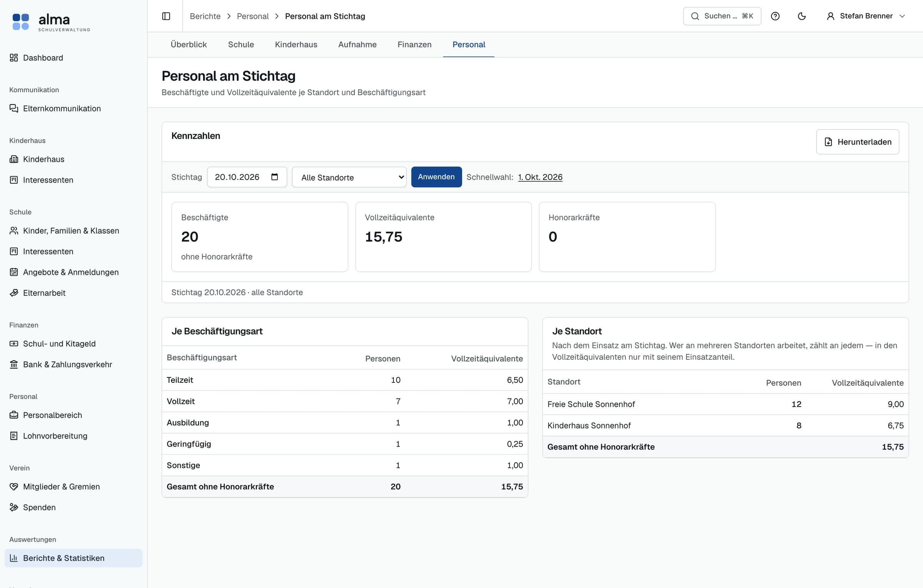Open the help question mark icon
This screenshot has height=588, width=923.
point(775,16)
